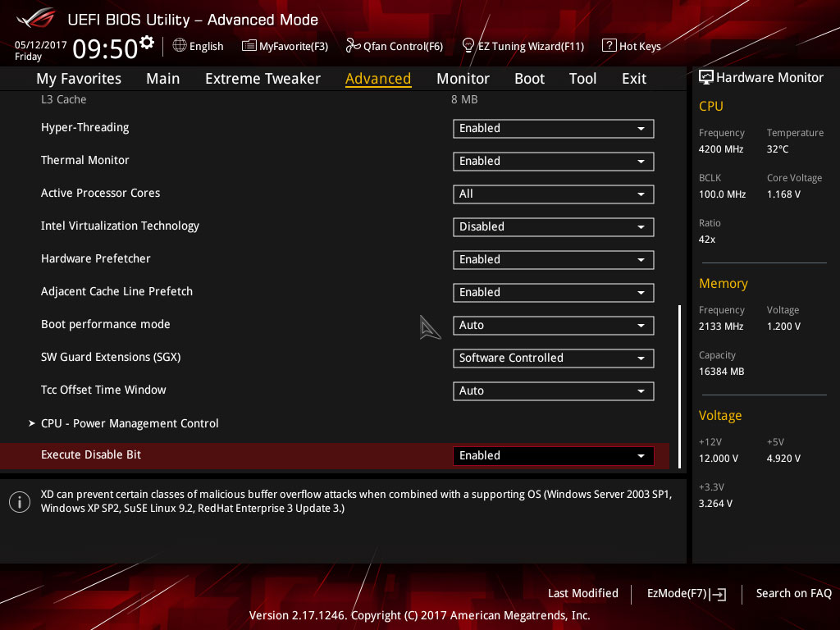Change language via English button
The height and width of the screenshot is (630, 840).
tap(199, 46)
